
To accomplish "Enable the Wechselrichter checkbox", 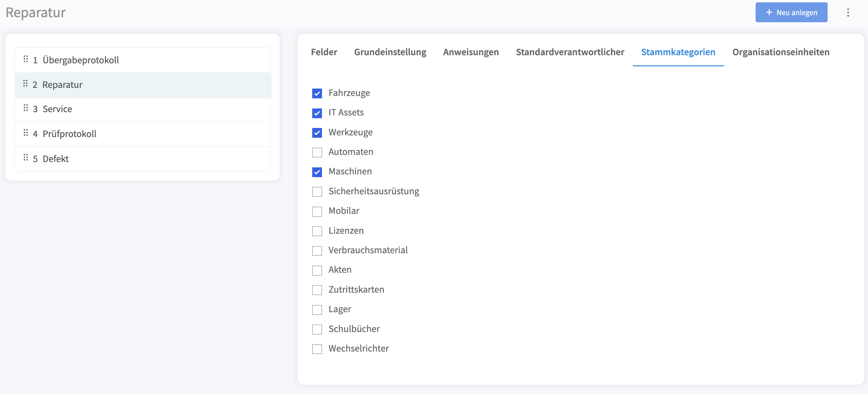I will click(x=317, y=349).
